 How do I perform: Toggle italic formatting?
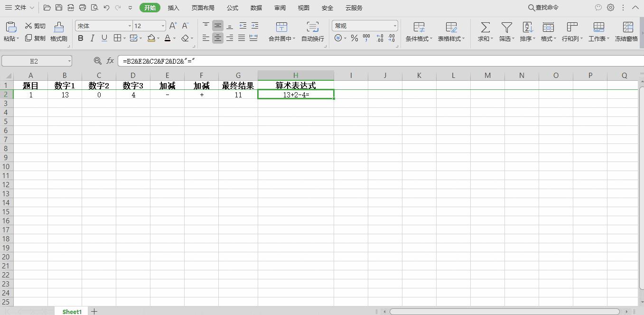(x=92, y=38)
